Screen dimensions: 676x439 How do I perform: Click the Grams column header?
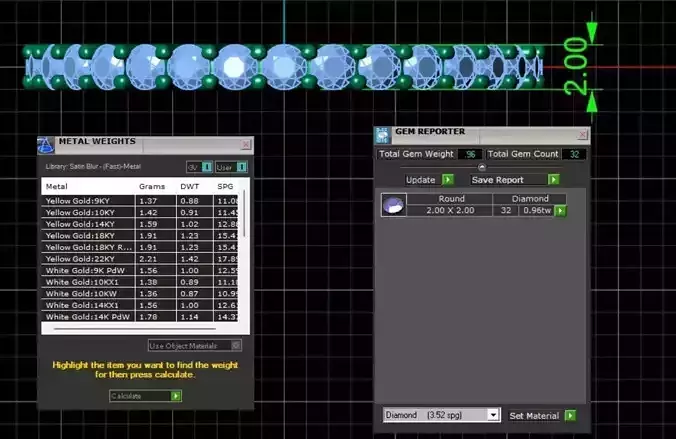coord(152,186)
